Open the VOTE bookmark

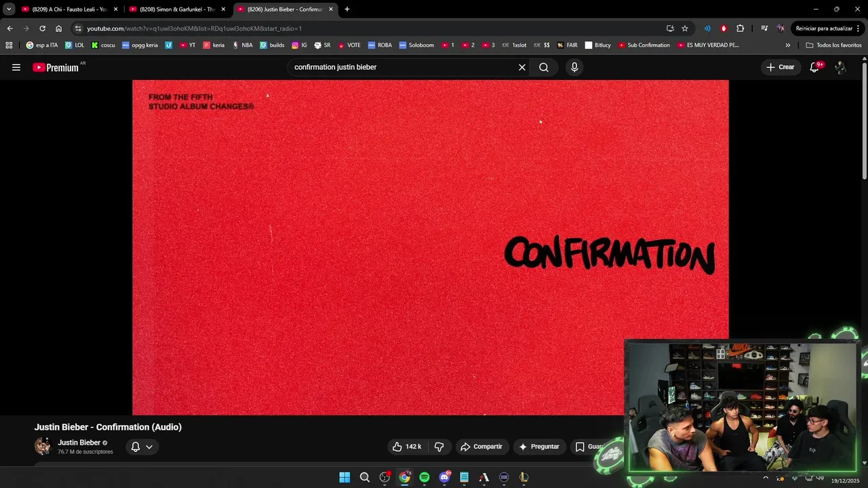click(x=349, y=45)
